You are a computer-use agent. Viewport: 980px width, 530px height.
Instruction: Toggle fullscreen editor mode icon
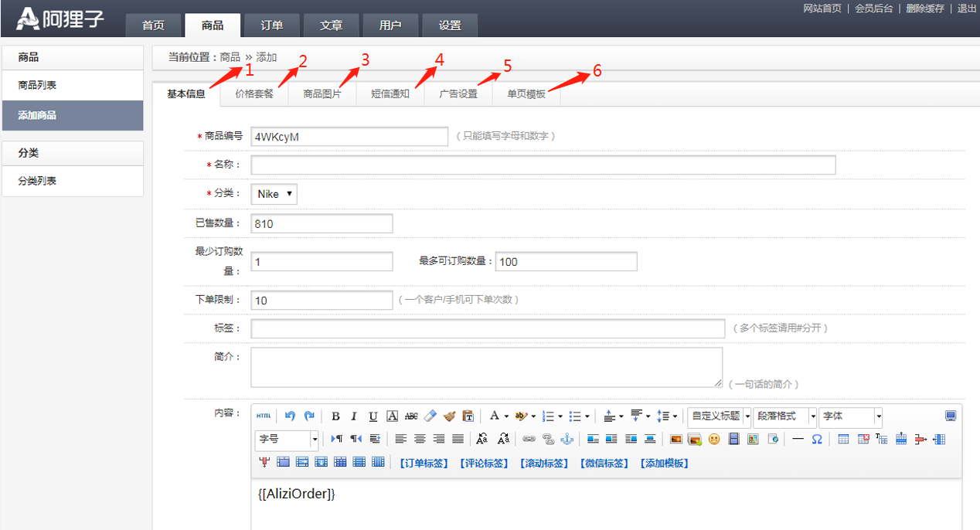click(951, 416)
